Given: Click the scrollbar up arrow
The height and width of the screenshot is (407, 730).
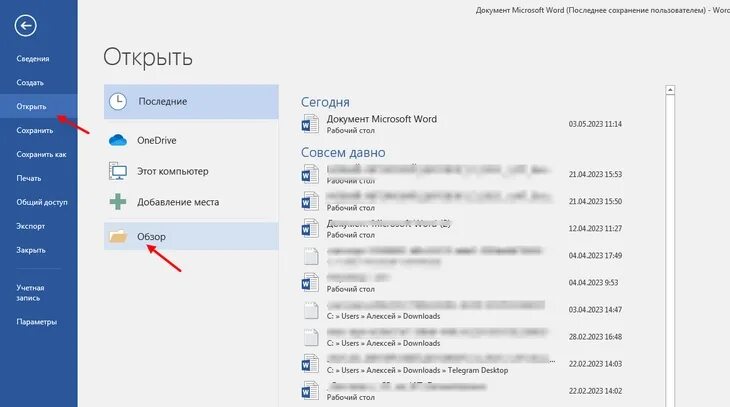Looking at the screenshot, I should [670, 89].
